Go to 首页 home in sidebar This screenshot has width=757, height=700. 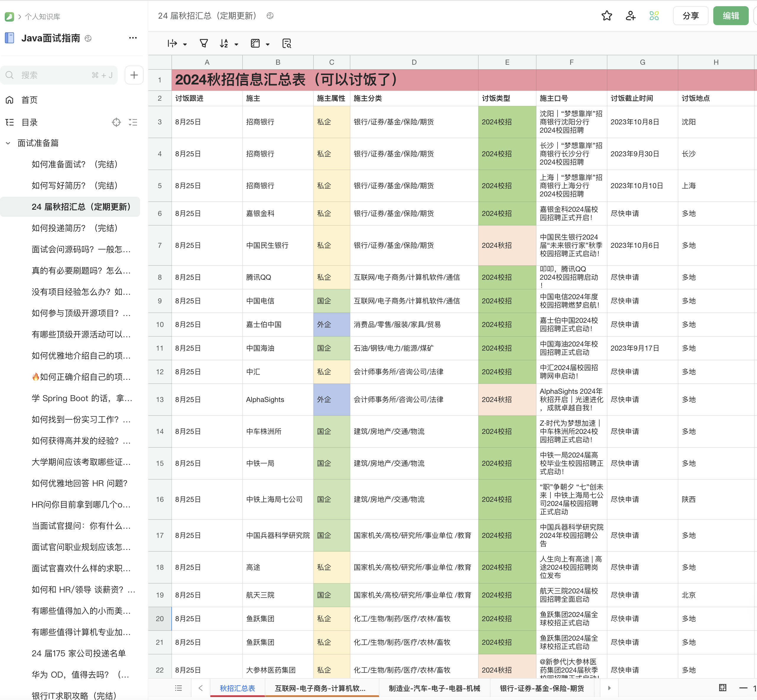(x=30, y=100)
